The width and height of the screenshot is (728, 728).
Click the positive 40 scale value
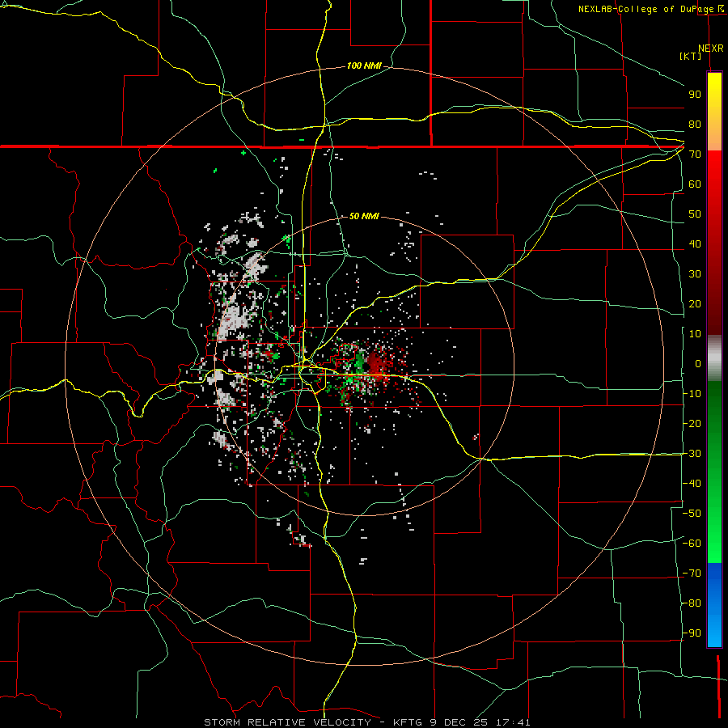[695, 244]
